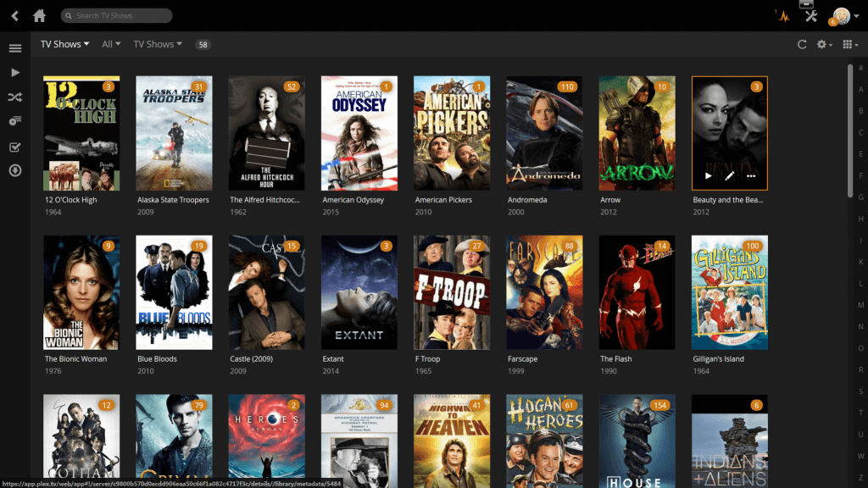Open 12 O'Clock High poster
868x488 pixels.
[x=81, y=133]
